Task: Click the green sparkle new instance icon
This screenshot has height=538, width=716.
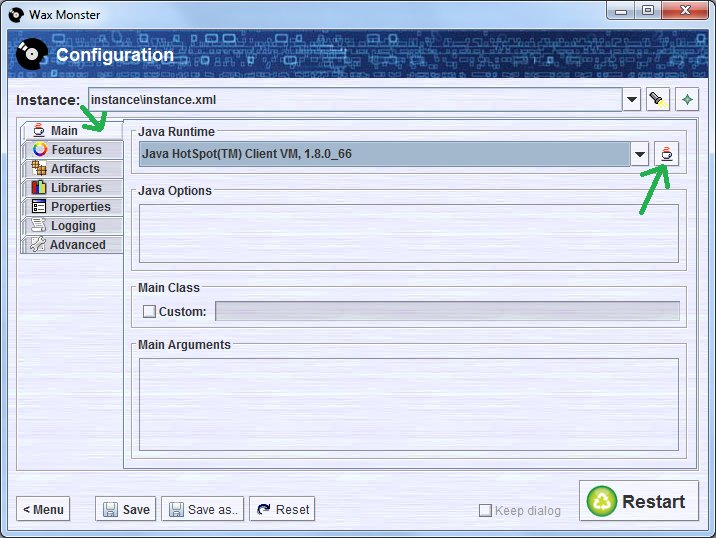Action: click(687, 100)
